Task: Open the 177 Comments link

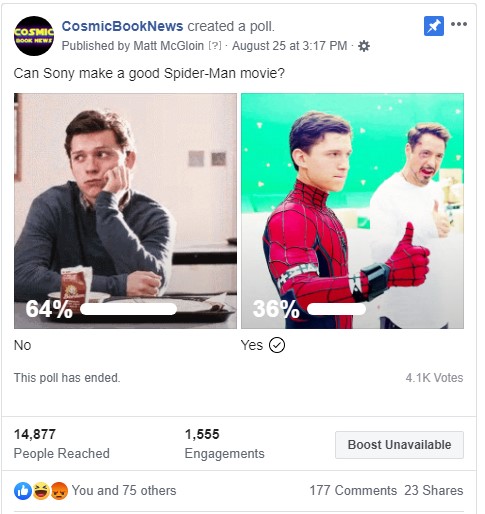Action: 353,491
